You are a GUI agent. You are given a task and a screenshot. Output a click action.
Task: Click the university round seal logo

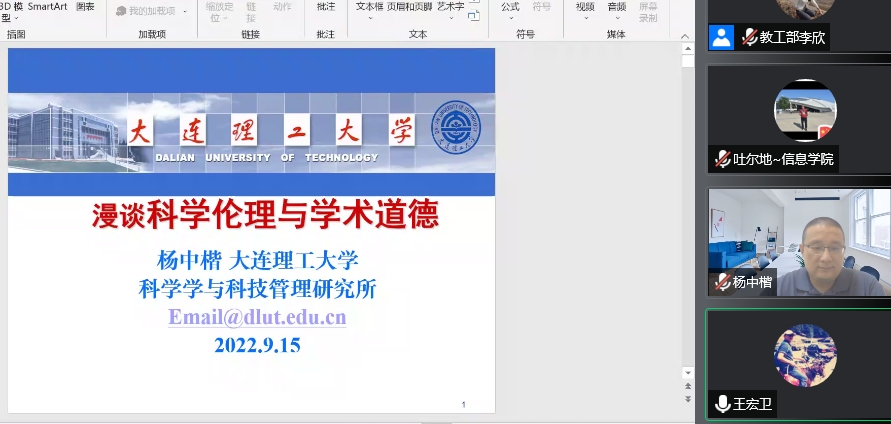[456, 127]
